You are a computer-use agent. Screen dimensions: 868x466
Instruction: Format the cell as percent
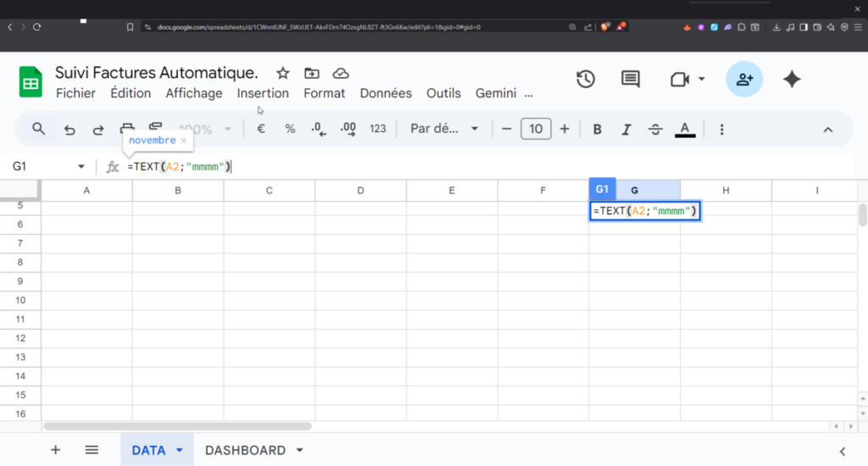(x=290, y=129)
